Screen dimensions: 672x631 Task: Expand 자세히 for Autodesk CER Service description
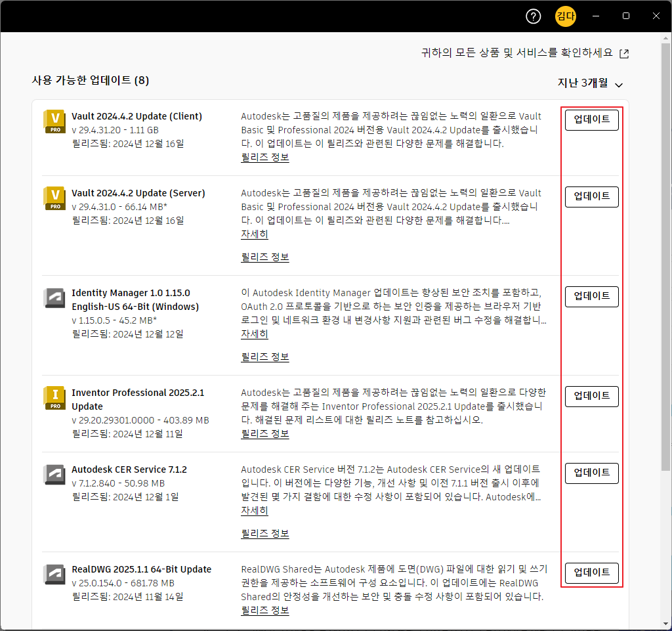(x=255, y=511)
